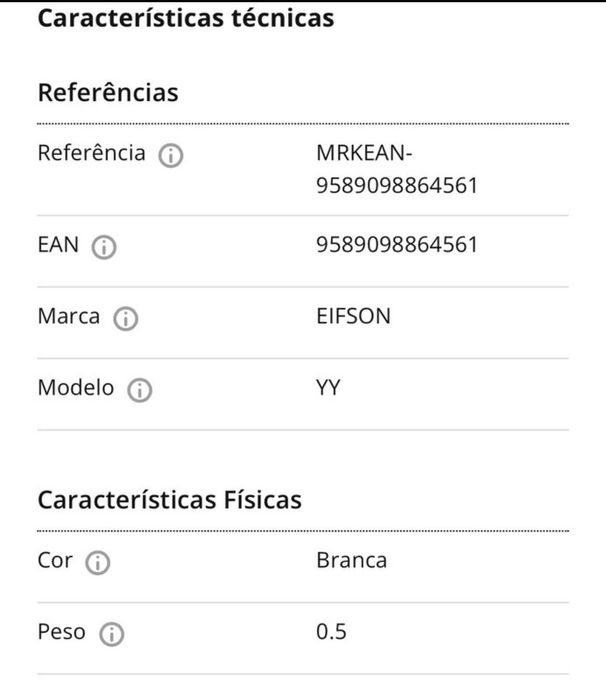Click the info icon beside Marca
Image resolution: width=606 pixels, height=700 pixels.
[x=126, y=319]
